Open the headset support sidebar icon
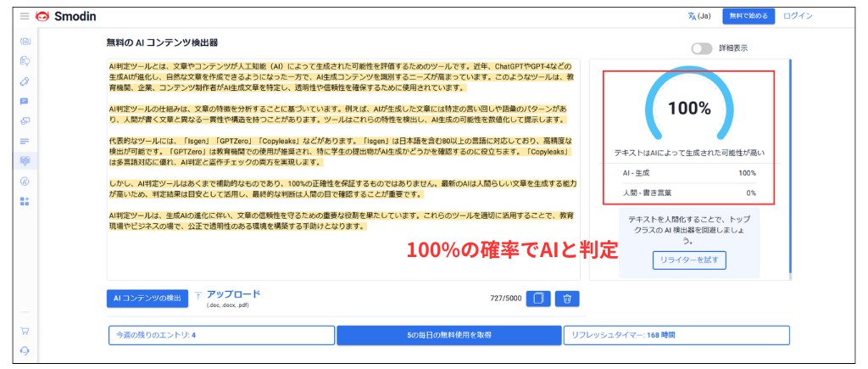 pos(25,350)
